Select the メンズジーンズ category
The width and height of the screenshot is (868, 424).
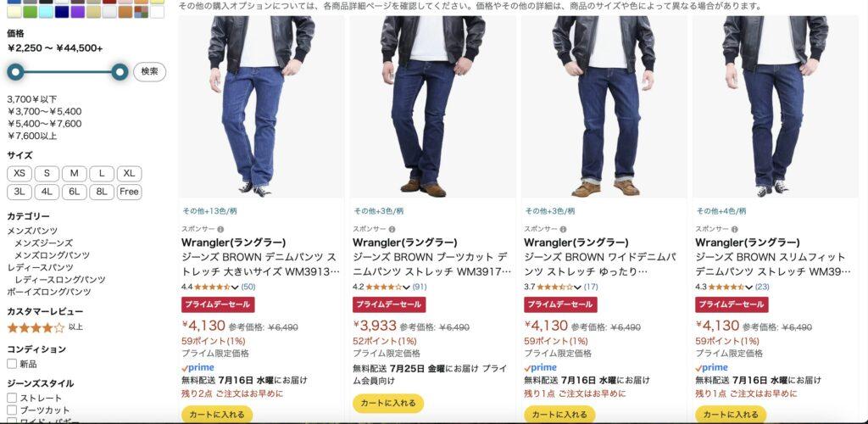(43, 243)
